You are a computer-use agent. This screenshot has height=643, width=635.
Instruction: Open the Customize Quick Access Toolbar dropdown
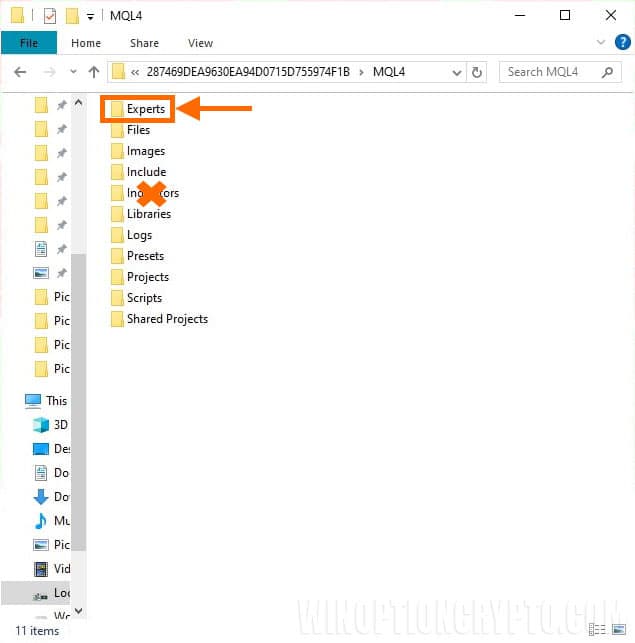coord(91,16)
